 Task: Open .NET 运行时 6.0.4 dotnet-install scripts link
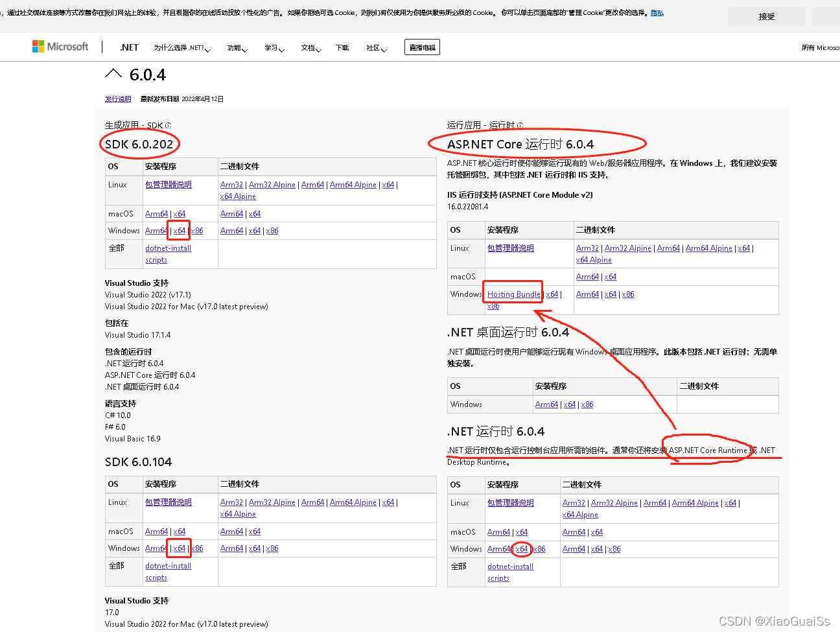511,572
